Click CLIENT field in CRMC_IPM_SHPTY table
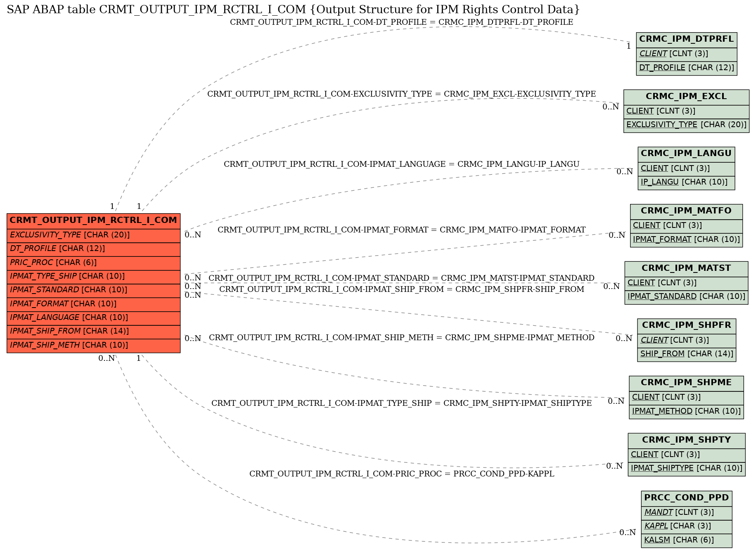756x552 pixels. pyautogui.click(x=686, y=455)
